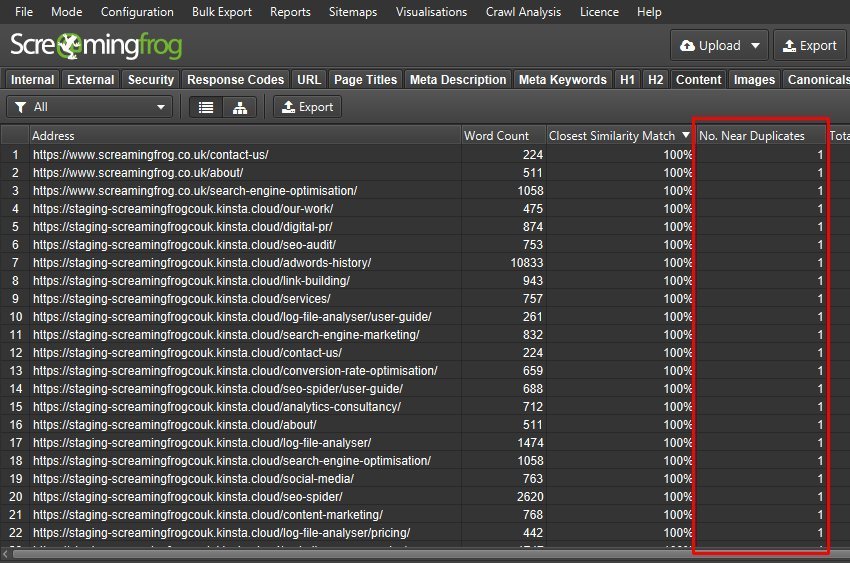Switch to list view icon
Screen dimensions: 850x563
click(206, 107)
